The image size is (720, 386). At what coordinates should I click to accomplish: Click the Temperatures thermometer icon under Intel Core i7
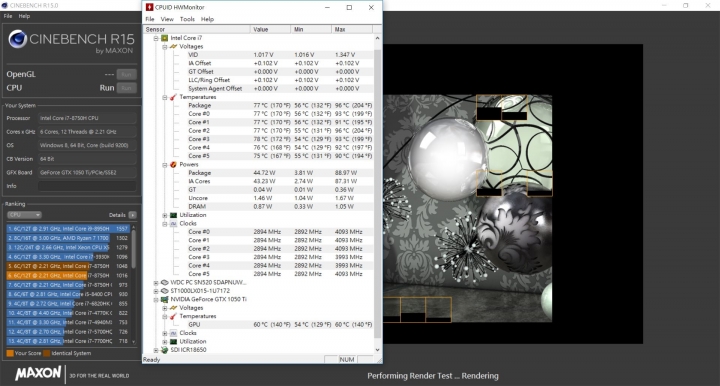coord(173,97)
